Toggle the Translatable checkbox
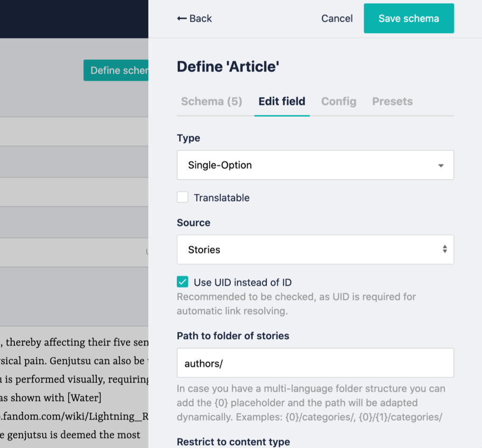482x448 pixels. (x=183, y=197)
